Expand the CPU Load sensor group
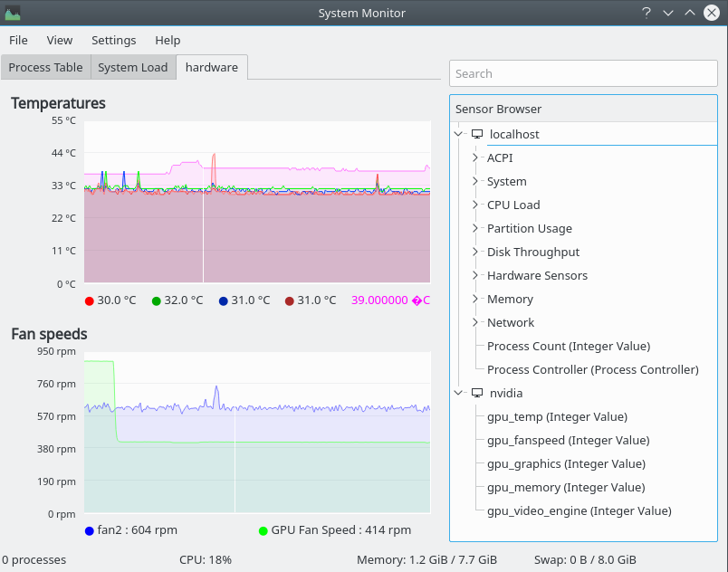728x572 pixels. (x=475, y=205)
